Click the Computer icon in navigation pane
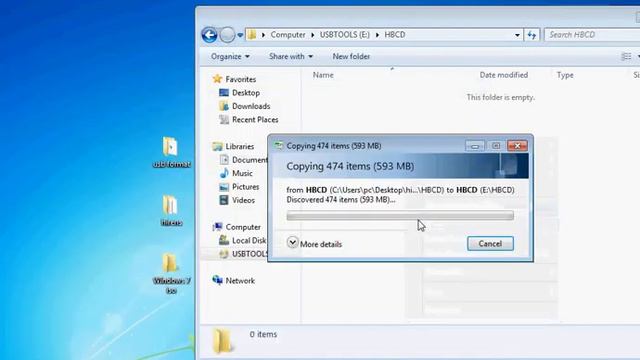This screenshot has width=640, height=360. 218,227
